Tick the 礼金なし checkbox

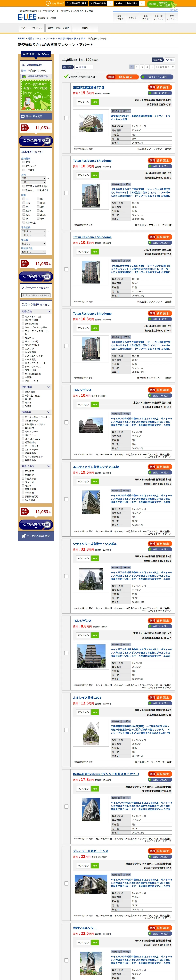38,190
